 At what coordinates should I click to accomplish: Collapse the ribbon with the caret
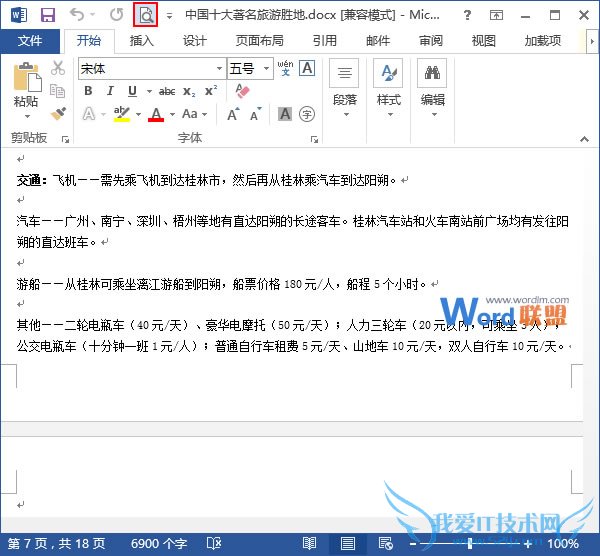pyautogui.click(x=584, y=139)
